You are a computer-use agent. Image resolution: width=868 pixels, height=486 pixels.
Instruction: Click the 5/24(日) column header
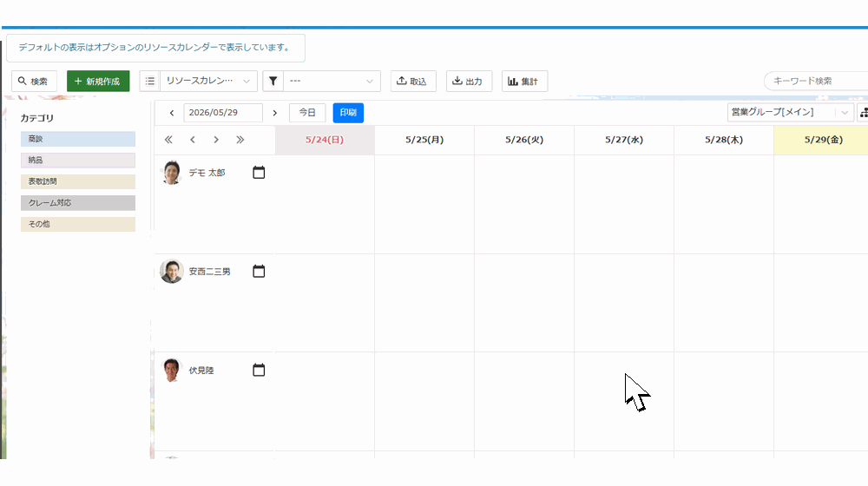325,140
